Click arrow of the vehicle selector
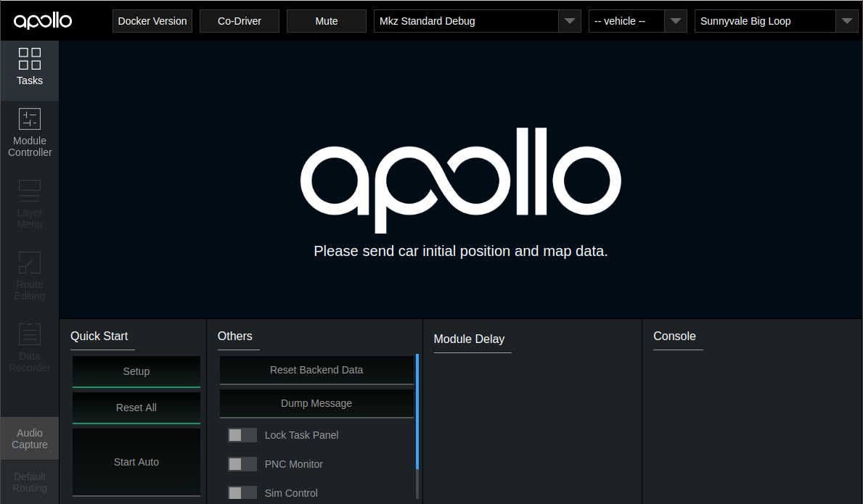This screenshot has width=863, height=504. 675,21
